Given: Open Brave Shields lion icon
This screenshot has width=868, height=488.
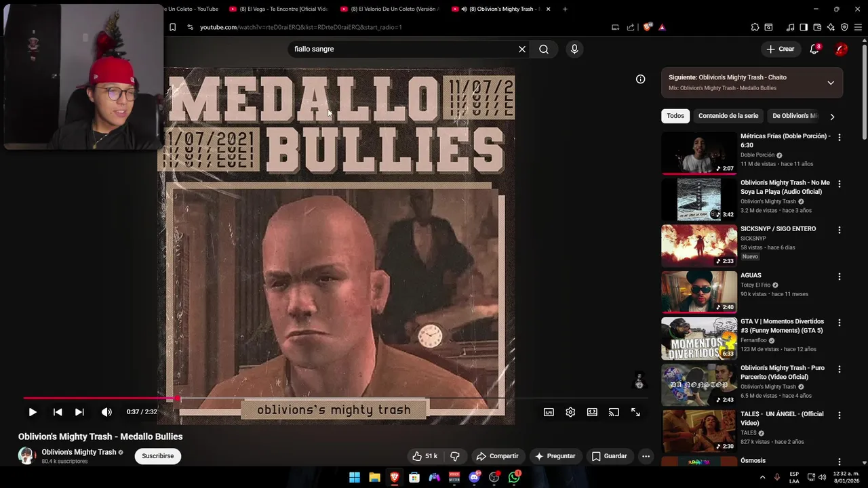Looking at the screenshot, I should click(648, 27).
